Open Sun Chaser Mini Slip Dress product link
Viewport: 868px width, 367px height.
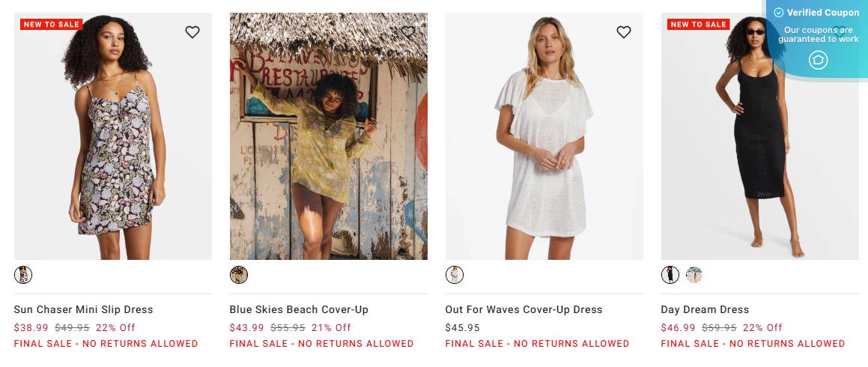point(83,309)
